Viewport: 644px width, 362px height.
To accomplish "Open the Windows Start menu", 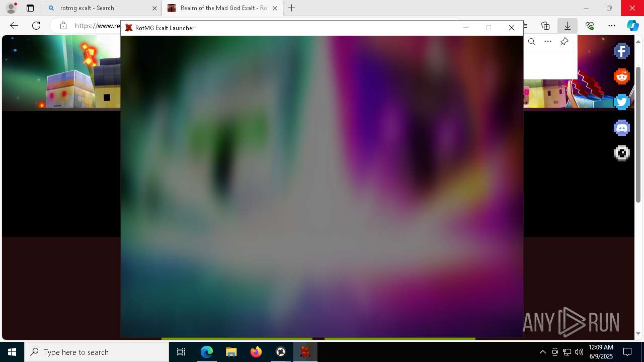I will point(12,352).
